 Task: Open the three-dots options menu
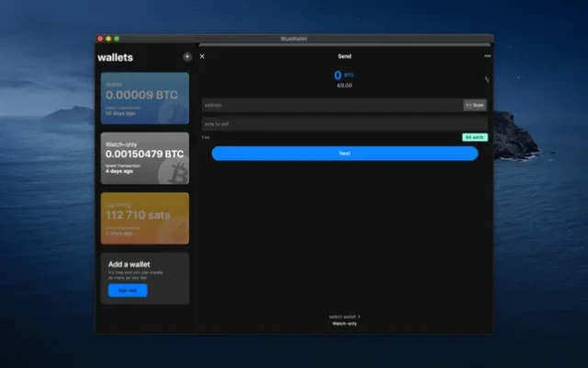487,56
